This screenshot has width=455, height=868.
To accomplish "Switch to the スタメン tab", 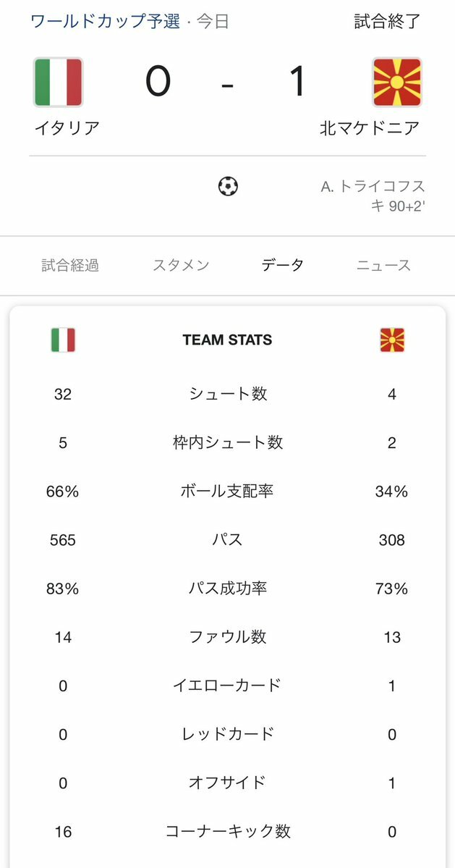I will pos(182,265).
